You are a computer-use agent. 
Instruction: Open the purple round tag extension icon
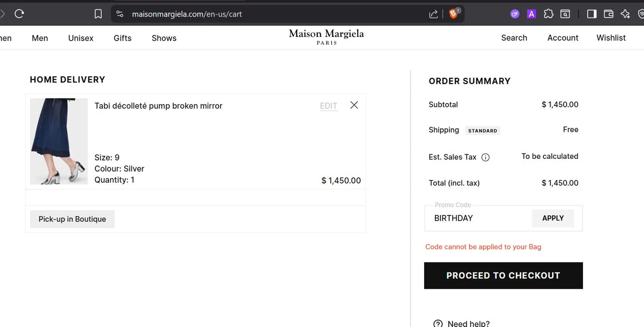tap(515, 14)
